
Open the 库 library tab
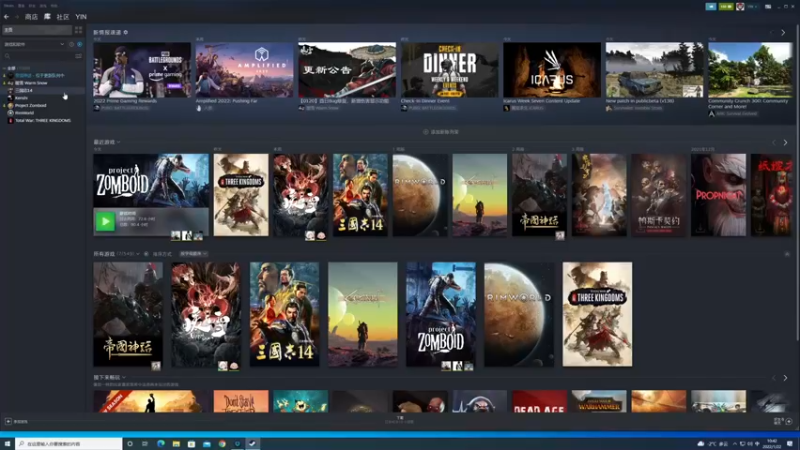tap(47, 17)
